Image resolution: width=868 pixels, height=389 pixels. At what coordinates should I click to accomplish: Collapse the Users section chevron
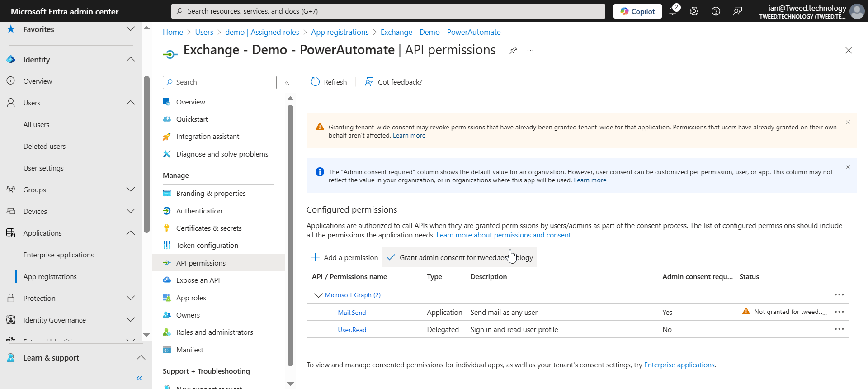(131, 103)
